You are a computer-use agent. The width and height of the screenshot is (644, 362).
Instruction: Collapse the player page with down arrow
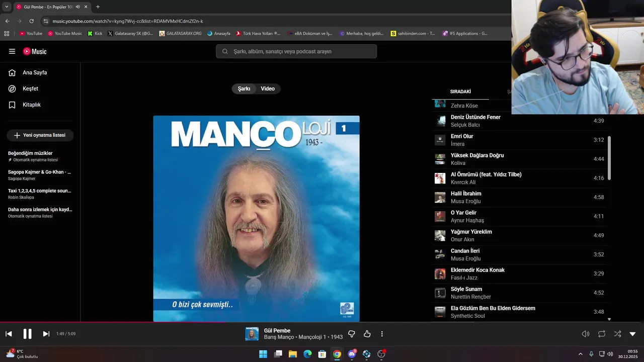pos(632,334)
